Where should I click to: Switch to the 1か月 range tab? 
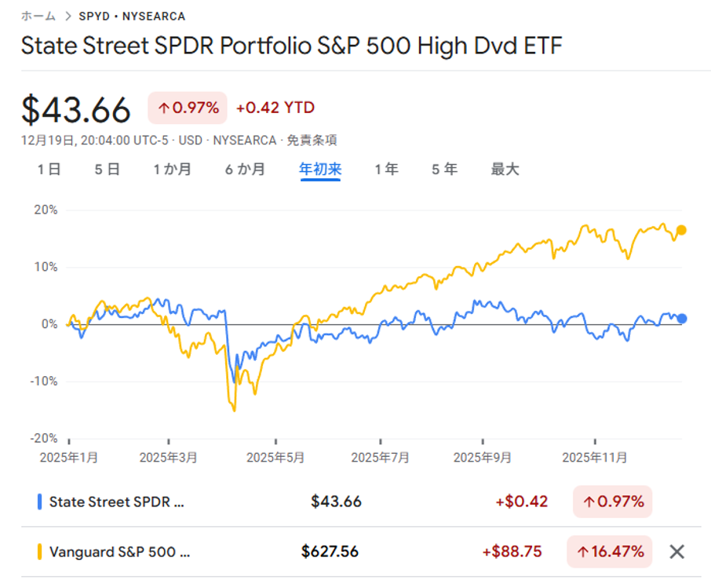coord(172,169)
